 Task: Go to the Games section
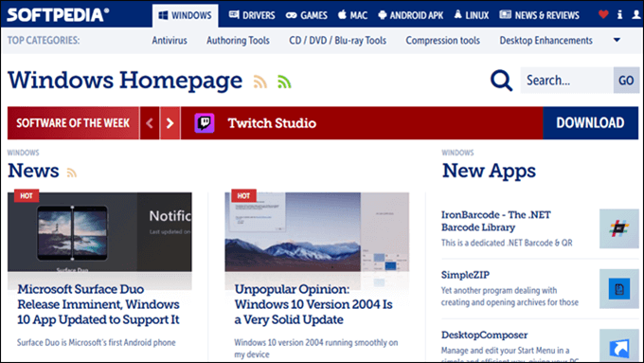click(307, 15)
